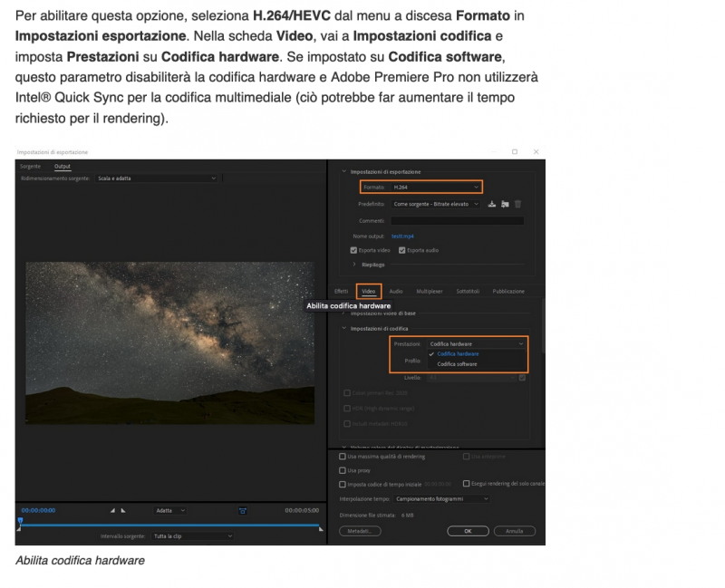
Task: Click the delete preset trash icon
Action: [517, 204]
